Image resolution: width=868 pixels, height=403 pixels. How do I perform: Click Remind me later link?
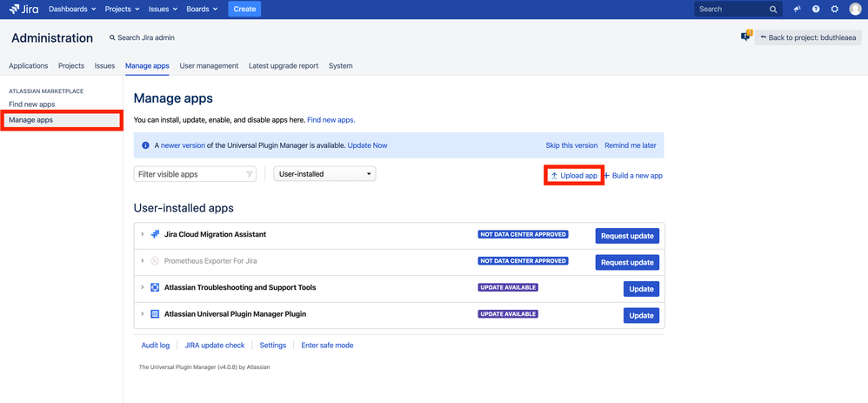[631, 145]
